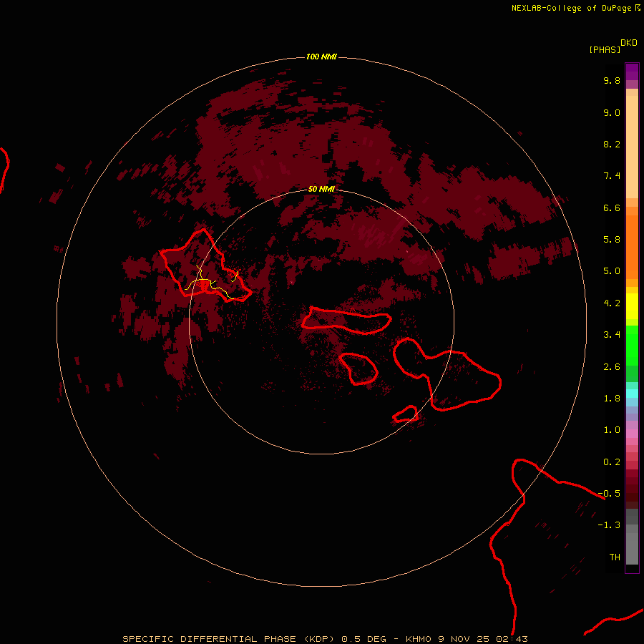The height and width of the screenshot is (644, 644).
Task: Click the DKD product label
Action: 629,43
